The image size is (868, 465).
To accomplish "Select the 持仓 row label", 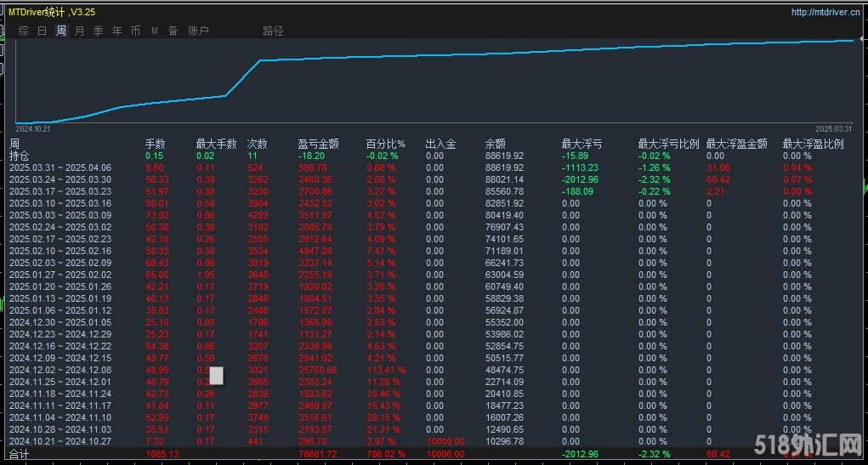I will pyautogui.click(x=19, y=156).
